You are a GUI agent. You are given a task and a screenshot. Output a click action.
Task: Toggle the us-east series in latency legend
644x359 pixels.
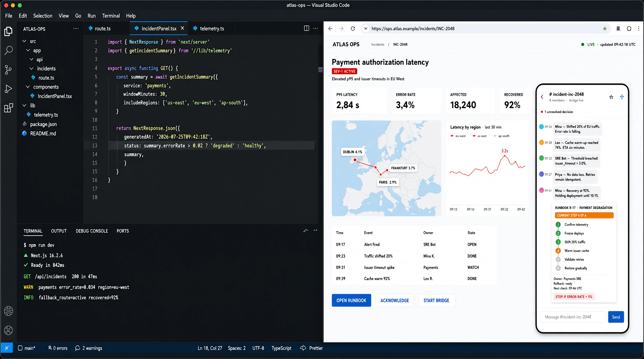(x=479, y=136)
